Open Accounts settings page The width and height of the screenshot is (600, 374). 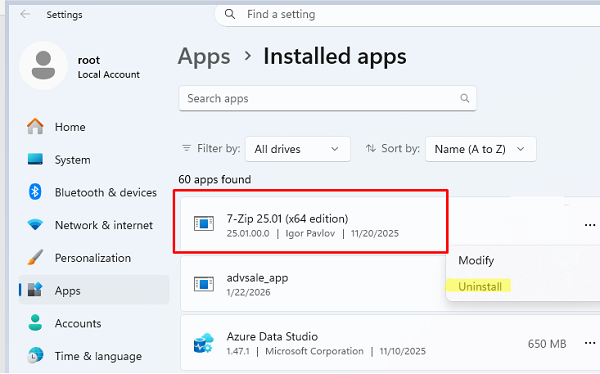[94, 323]
